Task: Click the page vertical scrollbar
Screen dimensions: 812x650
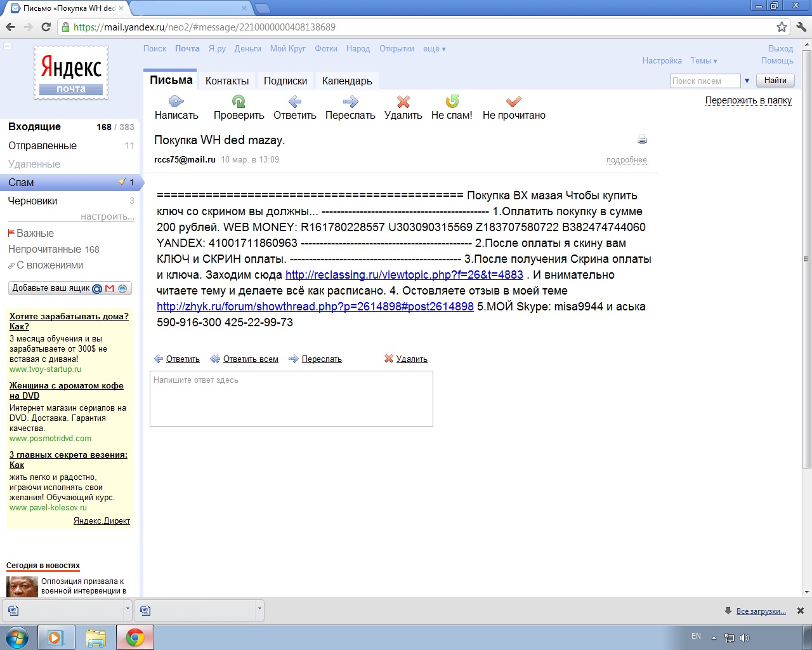Action: click(806, 254)
